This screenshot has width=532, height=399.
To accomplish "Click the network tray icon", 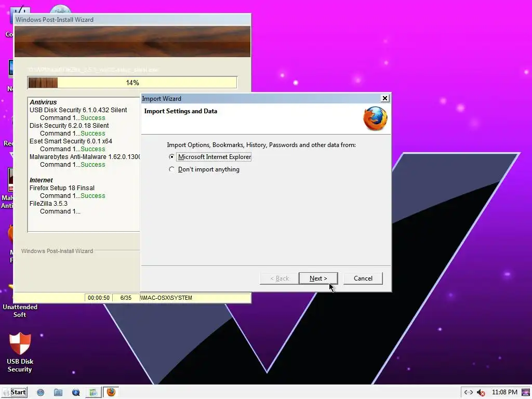I will [x=469, y=393].
